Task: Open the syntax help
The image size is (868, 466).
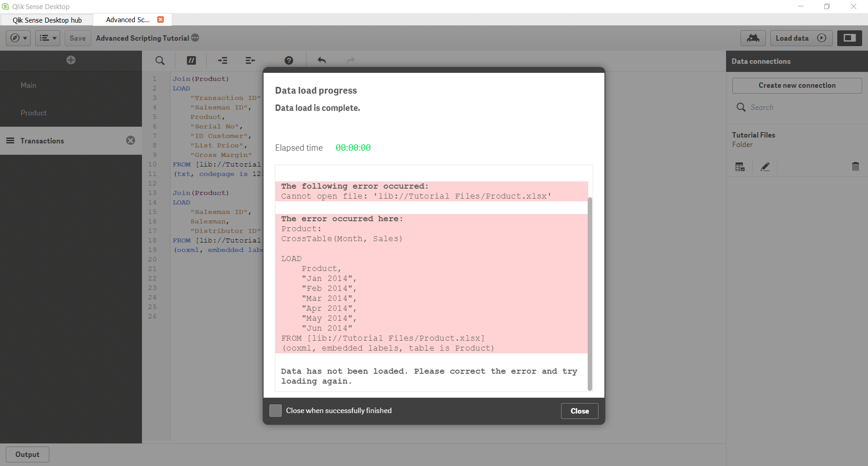Action: click(x=288, y=60)
